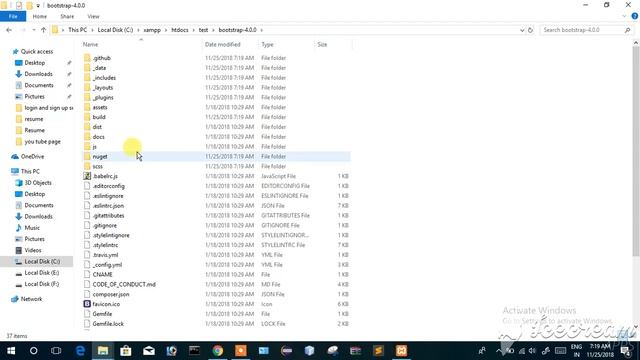Click the htdocs breadcrumb segment
The image size is (640, 360).
click(180, 30)
